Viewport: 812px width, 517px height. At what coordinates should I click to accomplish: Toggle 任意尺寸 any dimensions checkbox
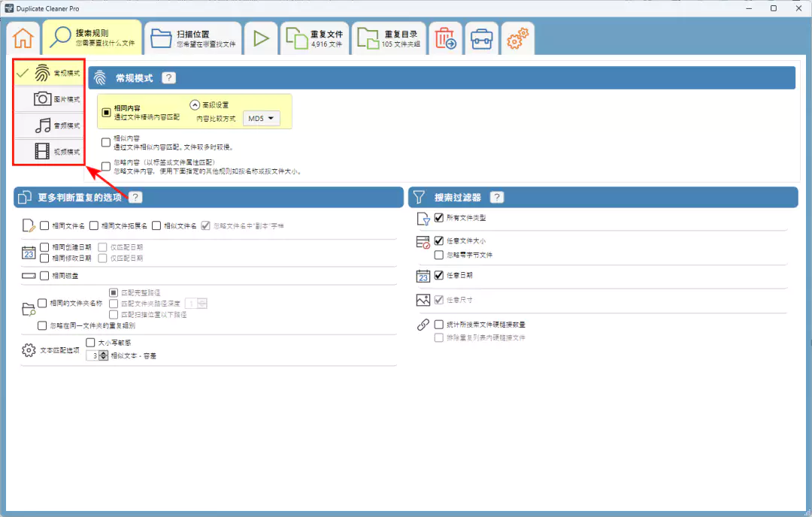tap(439, 300)
